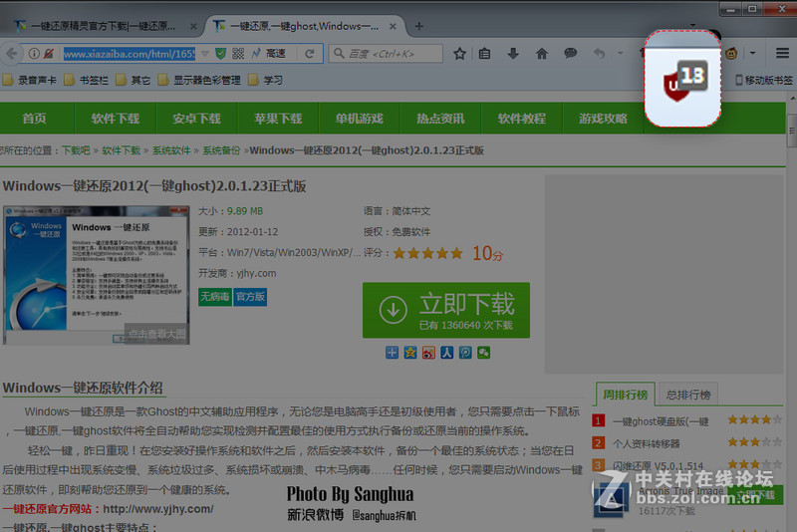
Task: Click the 官方版 blue tag
Action: [250, 296]
